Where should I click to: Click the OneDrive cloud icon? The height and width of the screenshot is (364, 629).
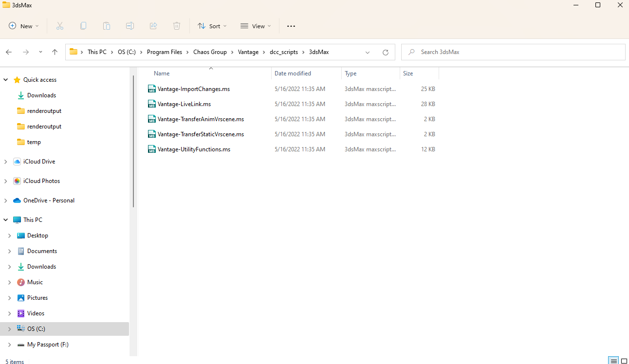[x=17, y=200]
